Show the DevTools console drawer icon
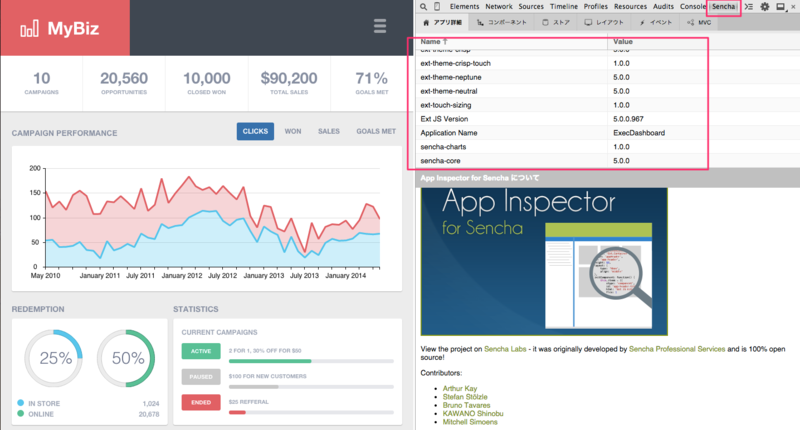800x430 pixels. (748, 7)
